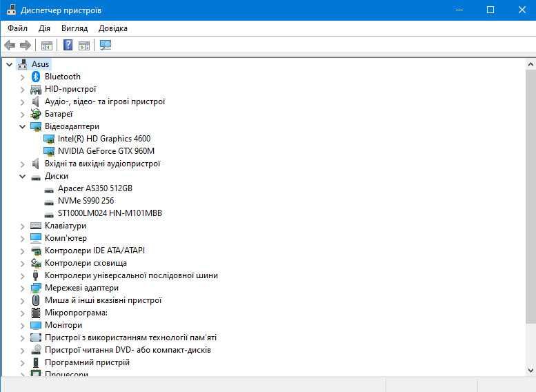Select the NVIDIA GeForce GTX 960M entry
This screenshot has height=392, width=536.
pyautogui.click(x=106, y=151)
